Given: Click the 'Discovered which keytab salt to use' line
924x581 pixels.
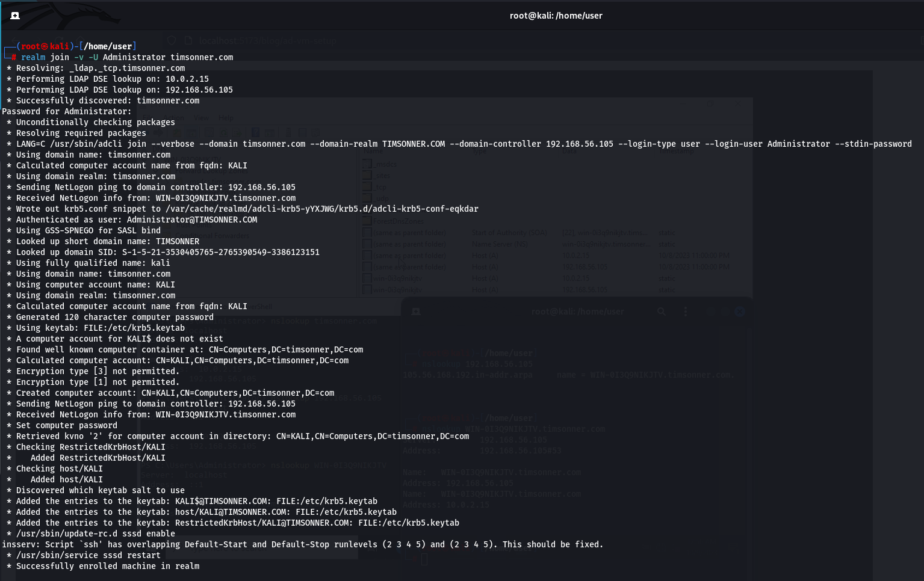Looking at the screenshot, I should [x=96, y=490].
